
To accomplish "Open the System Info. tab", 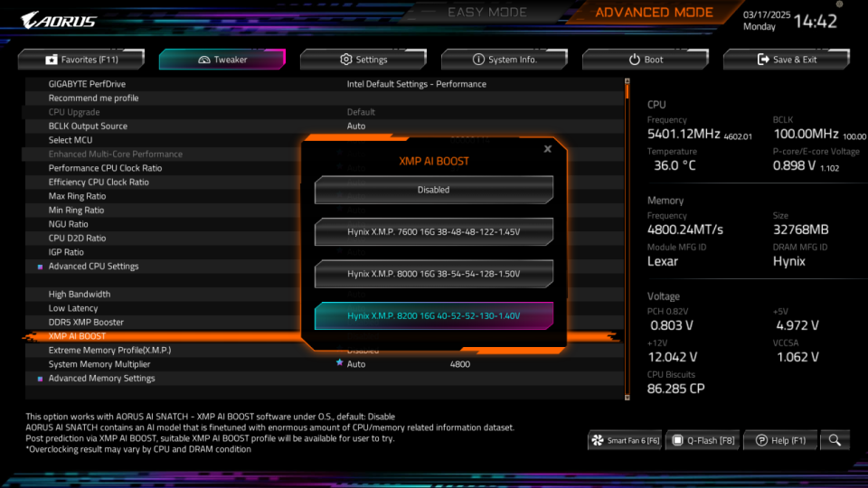I will click(x=505, y=60).
